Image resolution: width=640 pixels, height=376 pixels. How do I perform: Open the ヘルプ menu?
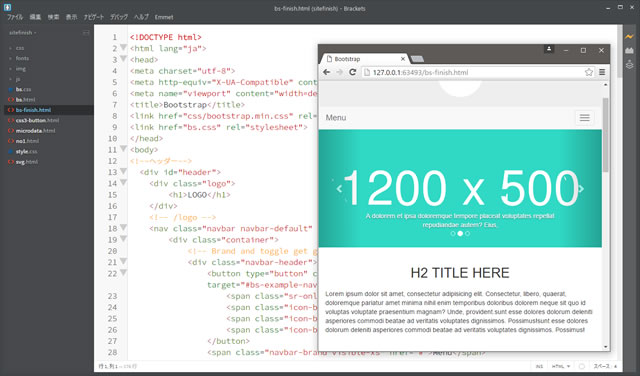[141, 17]
